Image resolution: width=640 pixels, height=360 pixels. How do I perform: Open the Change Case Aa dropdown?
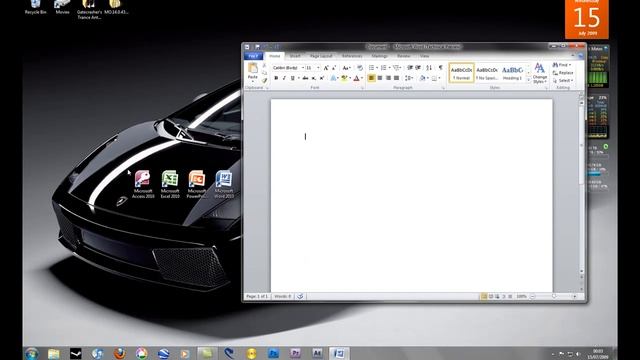[346, 68]
